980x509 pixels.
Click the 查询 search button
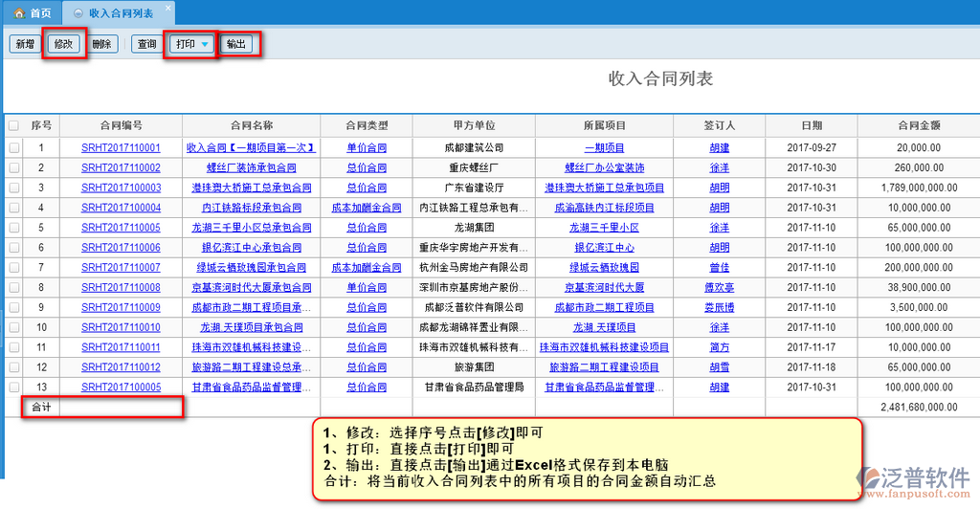146,44
